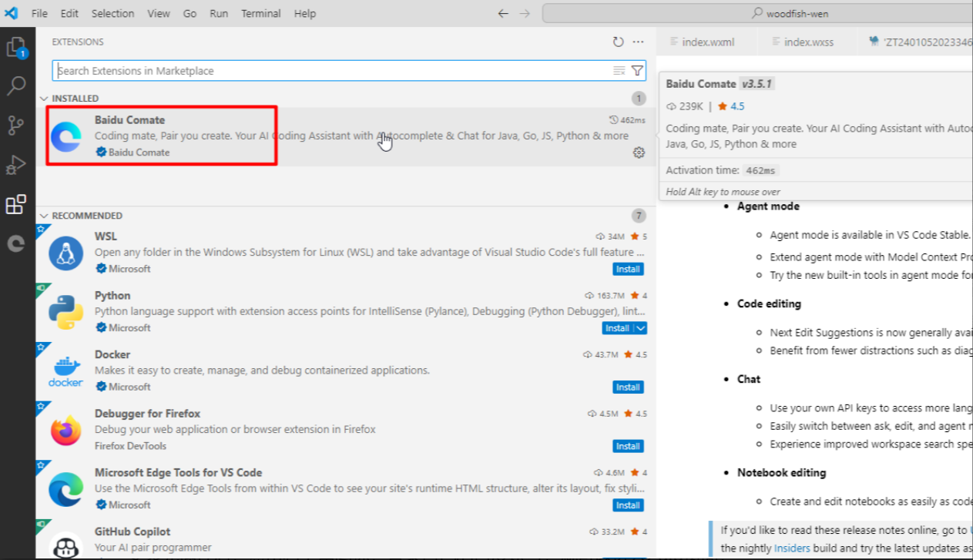Open the Terminal menu

tap(262, 14)
